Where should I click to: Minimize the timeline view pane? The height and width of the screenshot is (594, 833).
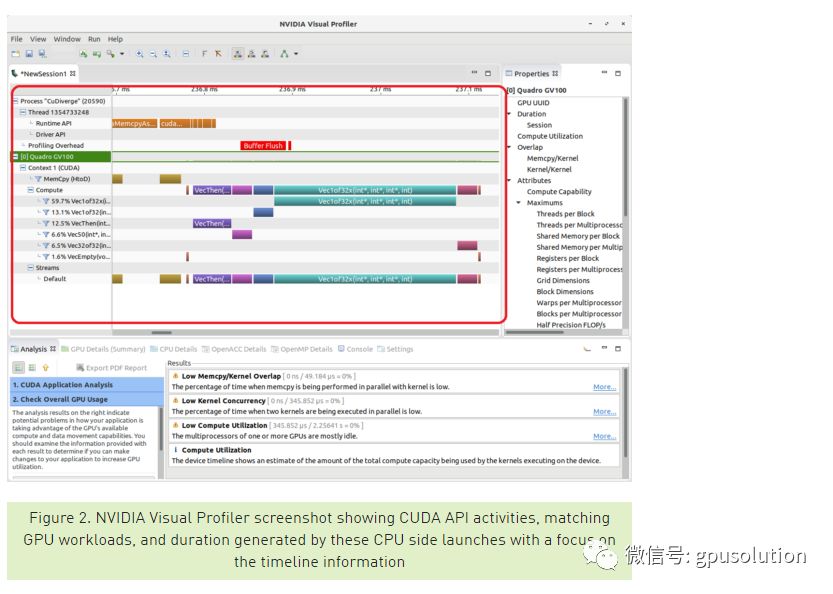point(474,73)
